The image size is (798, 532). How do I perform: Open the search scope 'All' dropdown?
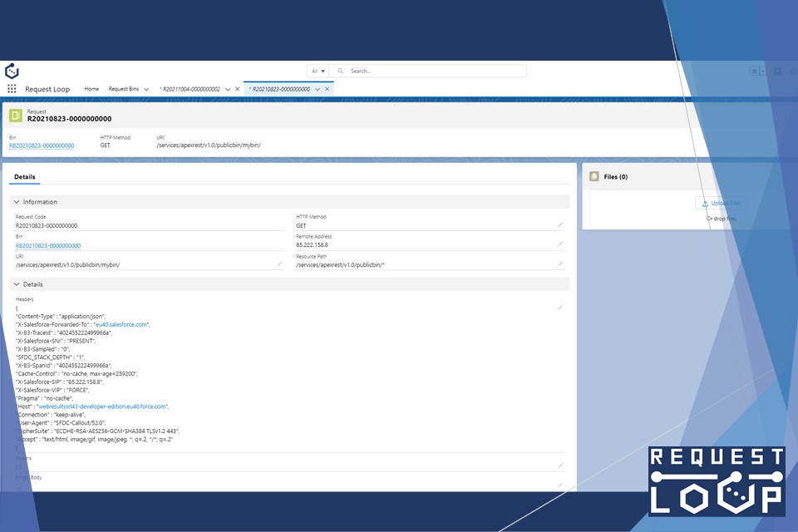(x=318, y=71)
